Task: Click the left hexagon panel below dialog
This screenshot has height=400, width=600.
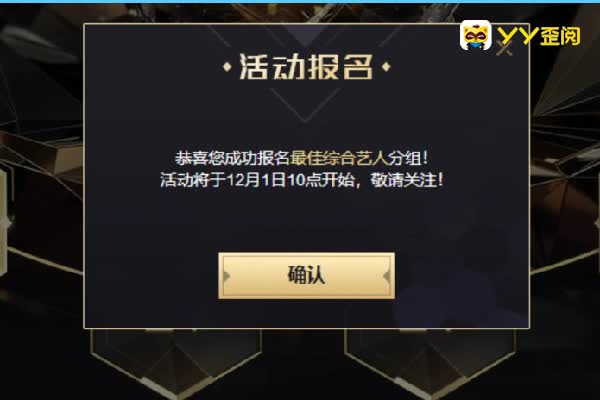Action: (176, 360)
